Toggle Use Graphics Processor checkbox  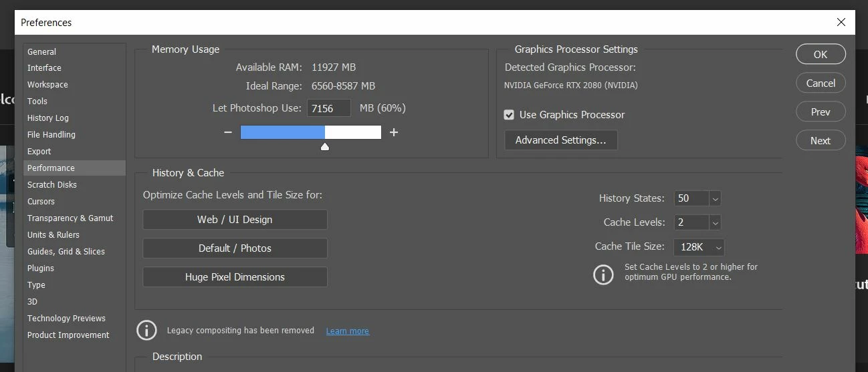point(509,115)
